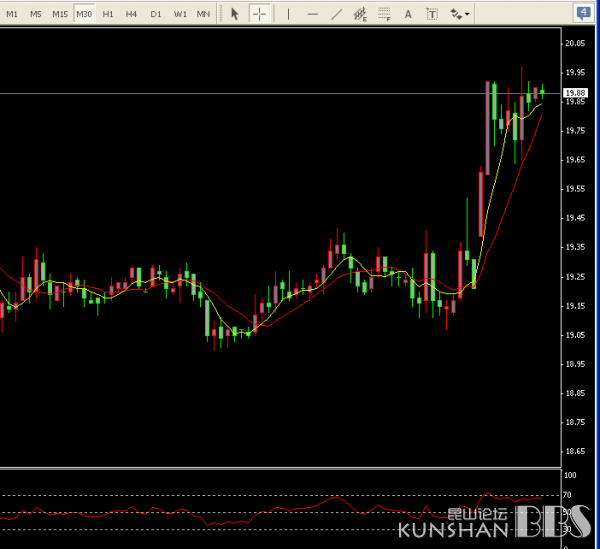Toggle the M15 timeframe button
This screenshot has width=600, height=549.
click(x=60, y=14)
